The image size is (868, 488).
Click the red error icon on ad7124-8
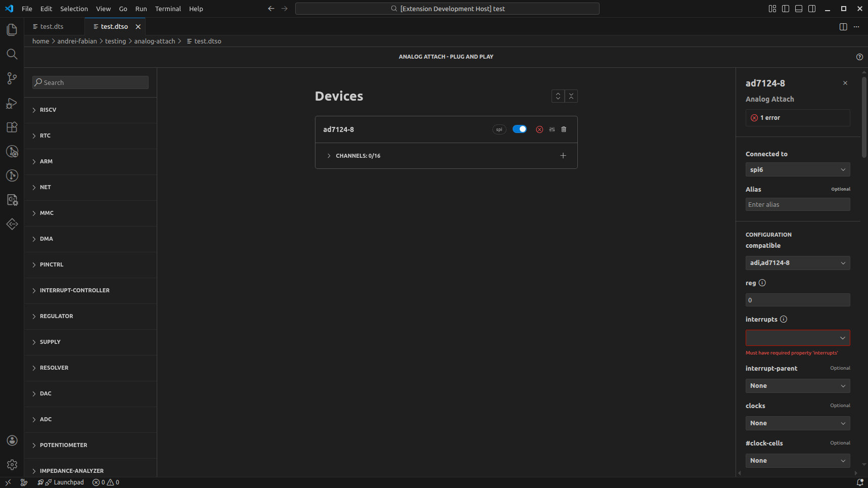(539, 129)
